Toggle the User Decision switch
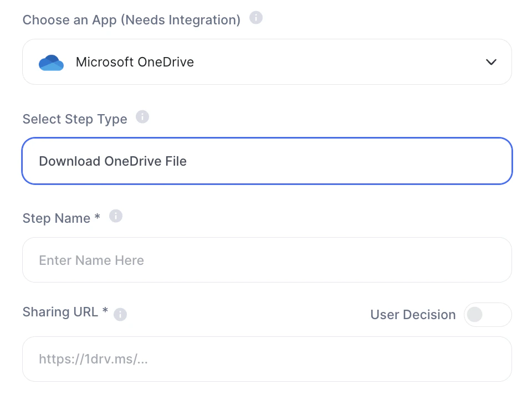 488,315
